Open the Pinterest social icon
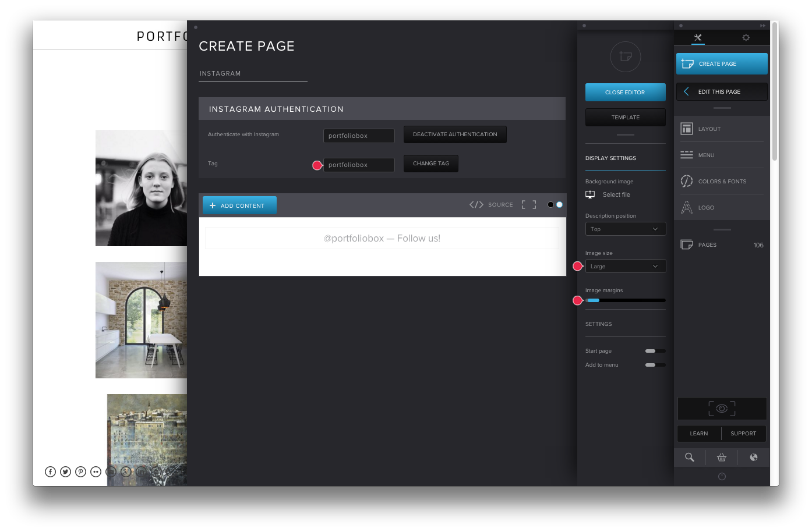Screen dimensions: 812x532 (x=80, y=471)
